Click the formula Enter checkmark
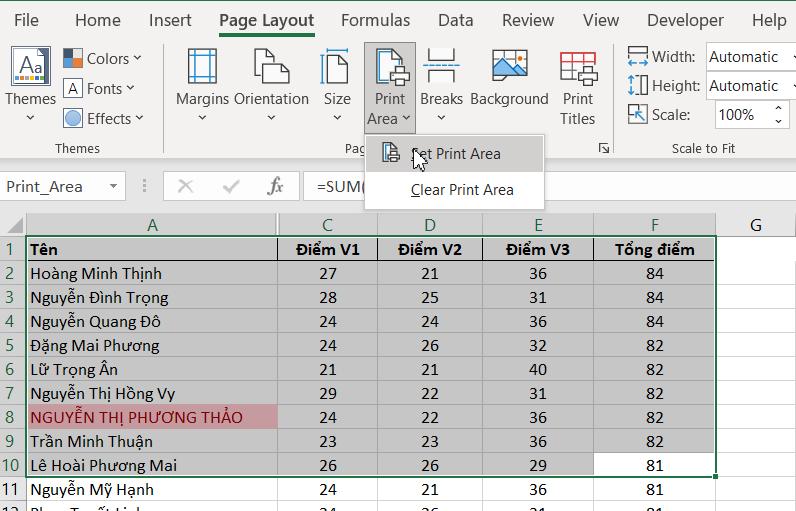The height and width of the screenshot is (511, 796). 231,186
